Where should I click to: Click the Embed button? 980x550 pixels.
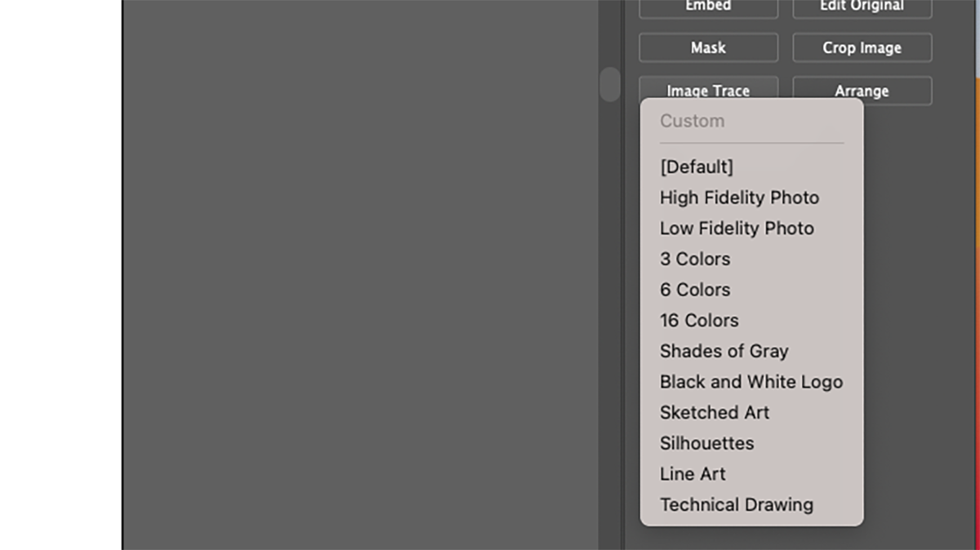click(x=708, y=7)
